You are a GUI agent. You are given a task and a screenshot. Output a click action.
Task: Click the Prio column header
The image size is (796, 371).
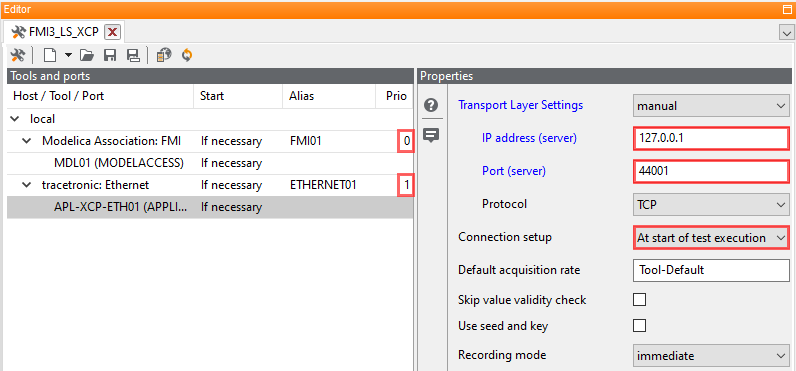(x=394, y=96)
